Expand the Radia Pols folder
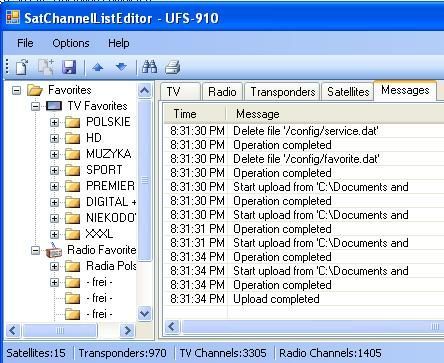Image resolution: width=444 pixels, height=363 pixels. pos(54,266)
